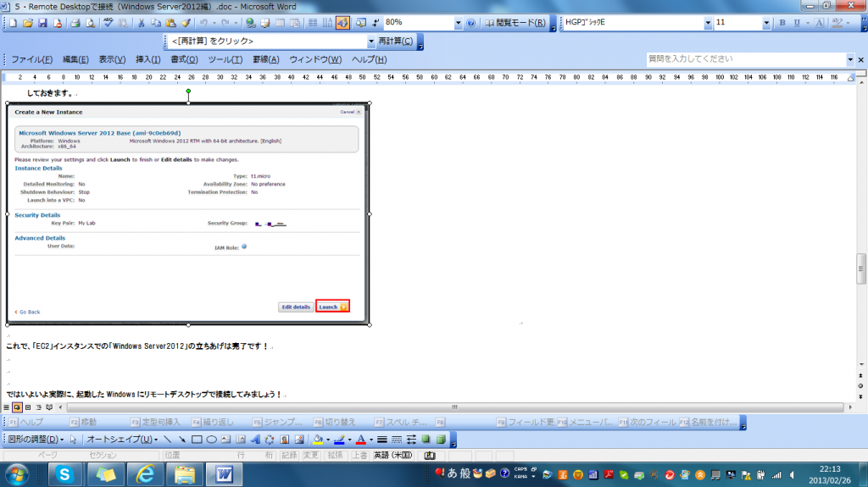Open the ツール(T) menu
The width and height of the screenshot is (868, 487).
[x=225, y=60]
